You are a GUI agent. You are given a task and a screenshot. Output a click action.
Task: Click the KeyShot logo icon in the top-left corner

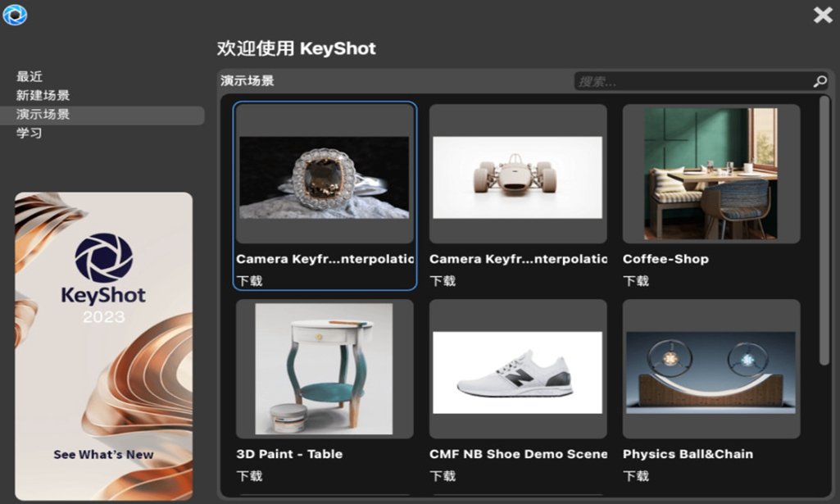[x=15, y=15]
